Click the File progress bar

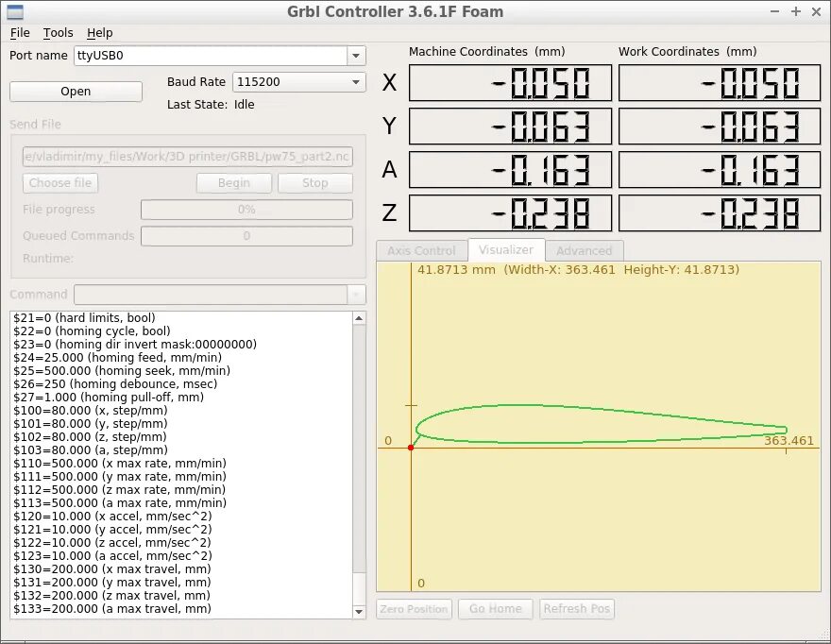[246, 210]
